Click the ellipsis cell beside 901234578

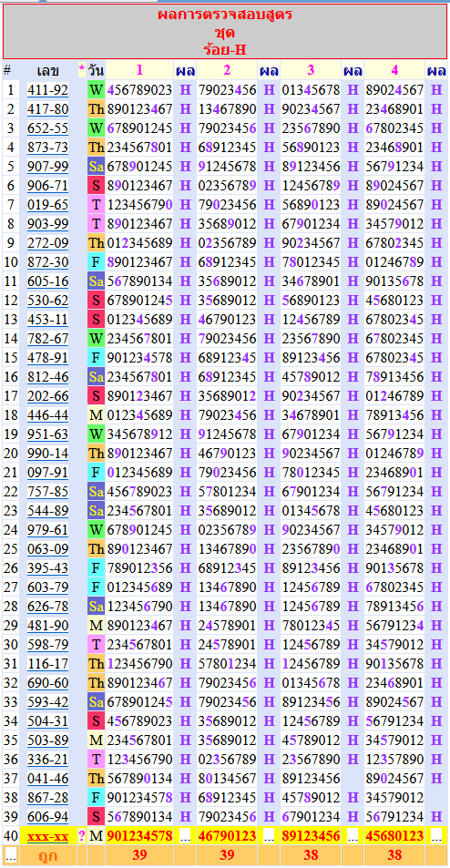pos(186,836)
